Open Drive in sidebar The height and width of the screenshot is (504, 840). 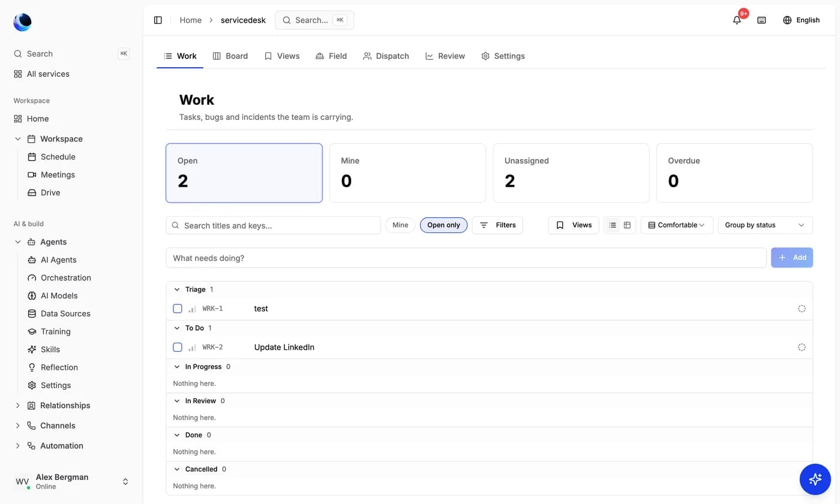coord(43,193)
